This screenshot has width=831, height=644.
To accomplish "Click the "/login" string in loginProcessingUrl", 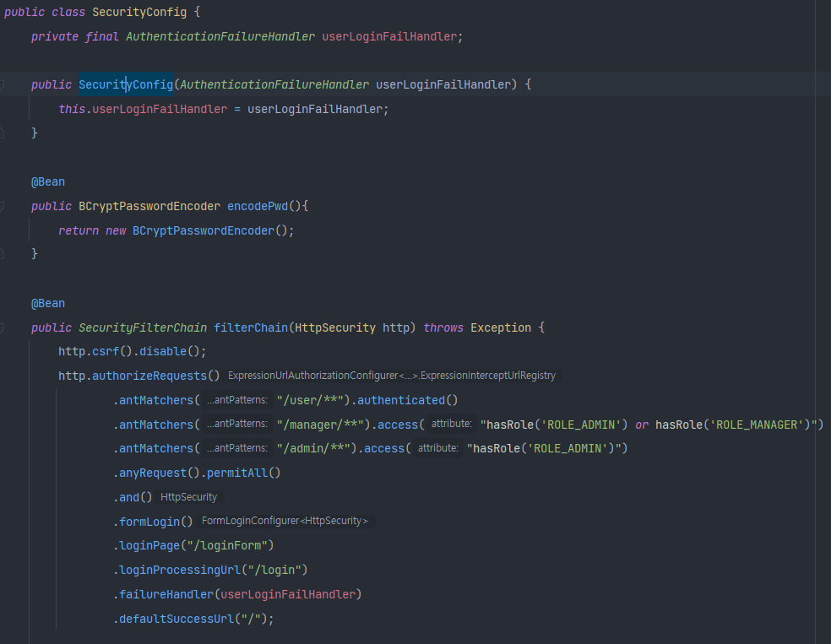I will click(274, 570).
